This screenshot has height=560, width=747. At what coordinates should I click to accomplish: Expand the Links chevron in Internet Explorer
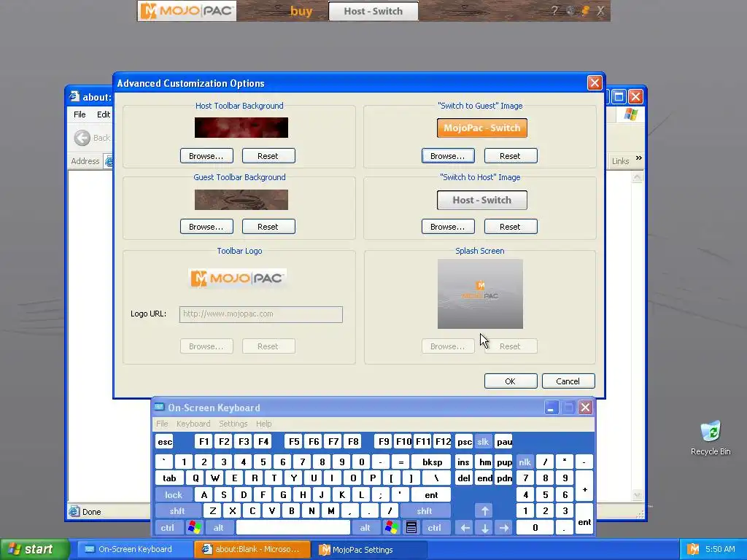[x=639, y=158]
